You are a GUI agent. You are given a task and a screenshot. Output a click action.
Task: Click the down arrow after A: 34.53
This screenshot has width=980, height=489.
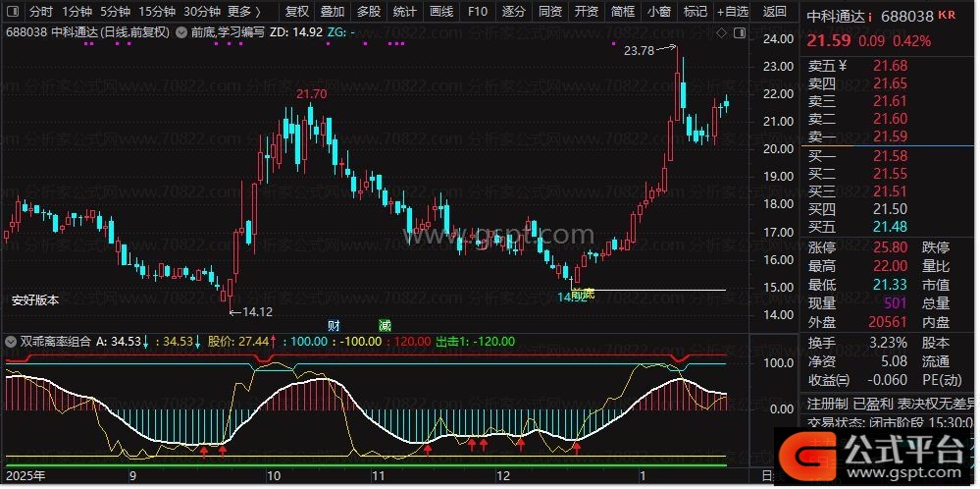coord(146,342)
